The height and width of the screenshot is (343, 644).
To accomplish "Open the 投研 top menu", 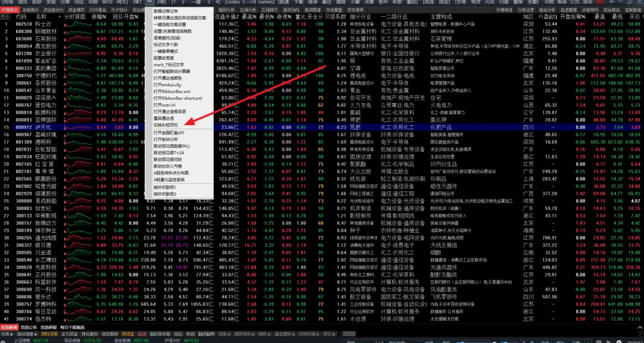I will tap(38, 2).
